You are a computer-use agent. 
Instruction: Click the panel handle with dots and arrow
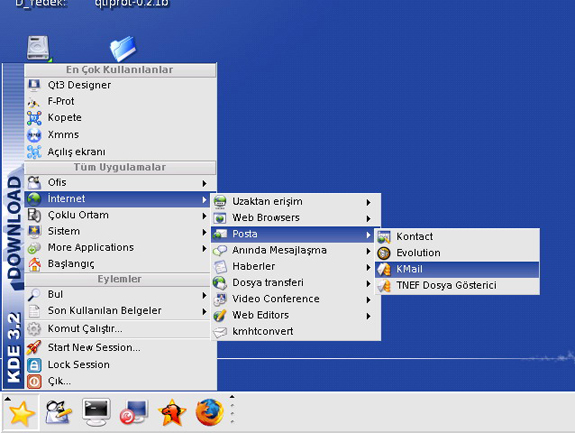coord(232,410)
